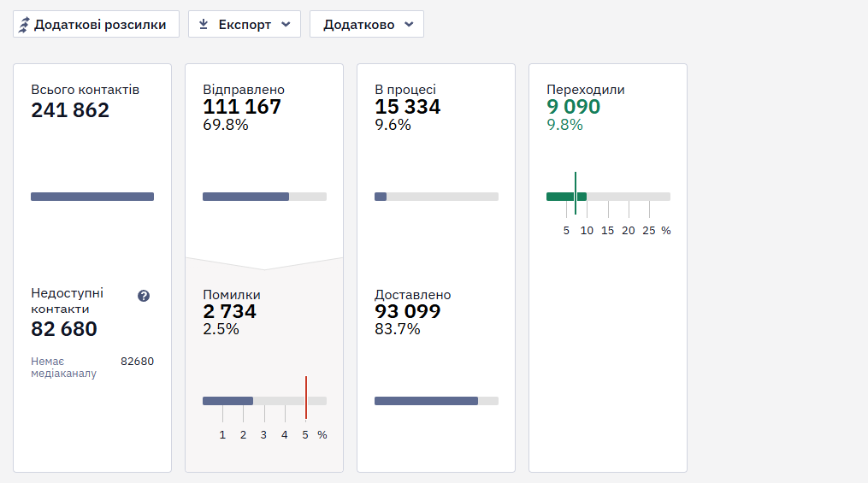Click the red threshold marker on Помилки bar

(x=306, y=398)
